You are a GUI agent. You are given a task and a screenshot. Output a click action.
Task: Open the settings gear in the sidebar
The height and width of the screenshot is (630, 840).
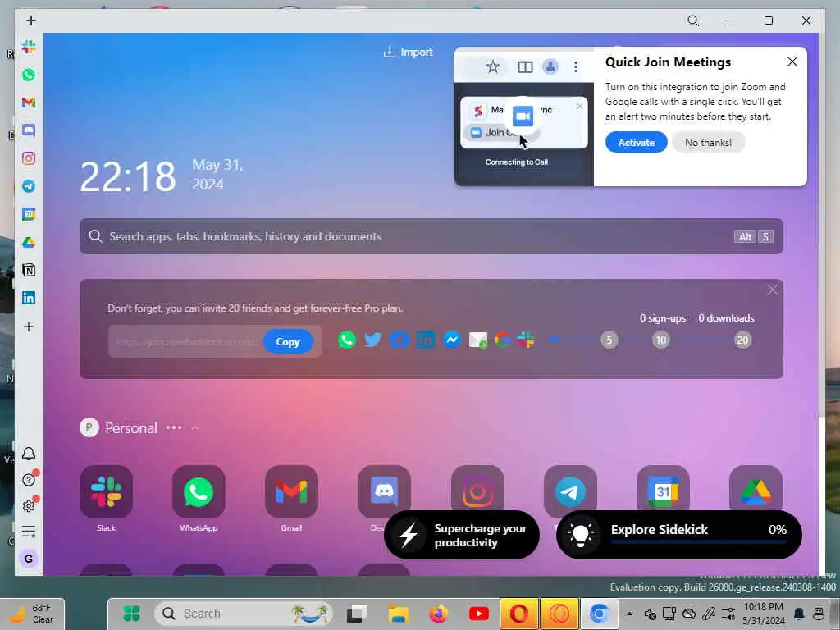coord(29,505)
